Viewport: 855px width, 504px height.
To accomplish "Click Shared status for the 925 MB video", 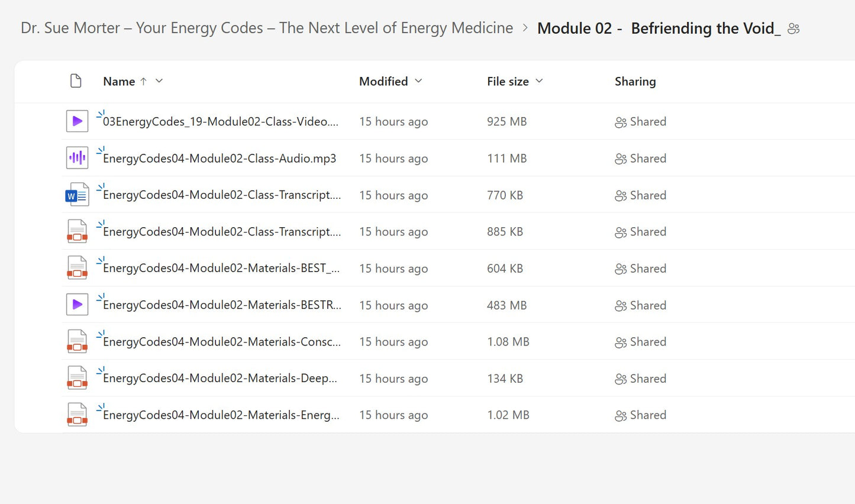I will click(641, 122).
